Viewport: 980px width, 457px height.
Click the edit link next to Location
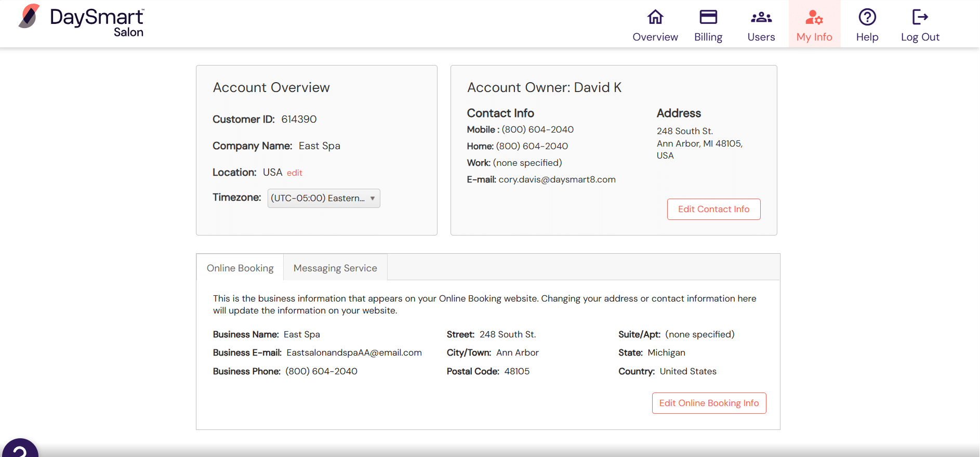point(295,173)
